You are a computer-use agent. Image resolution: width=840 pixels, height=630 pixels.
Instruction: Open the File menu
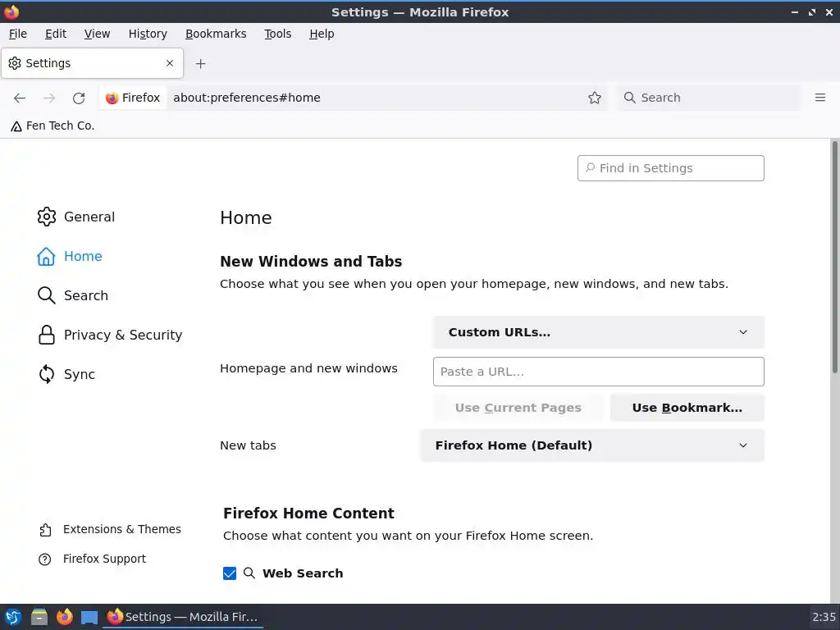tap(18, 34)
